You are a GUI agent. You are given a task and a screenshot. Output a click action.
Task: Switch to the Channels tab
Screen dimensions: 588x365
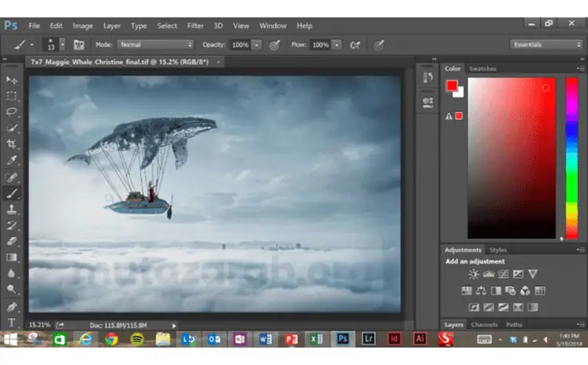pos(484,324)
